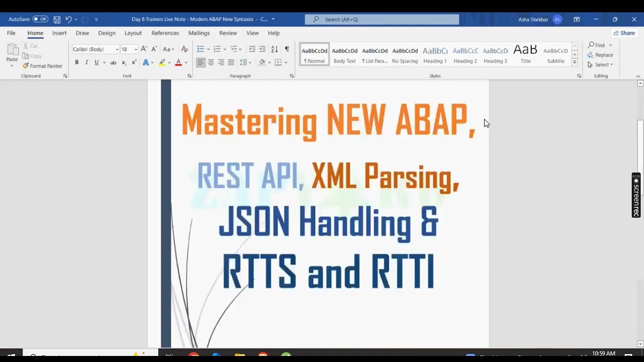
Task: Center the text
Action: pos(211,62)
